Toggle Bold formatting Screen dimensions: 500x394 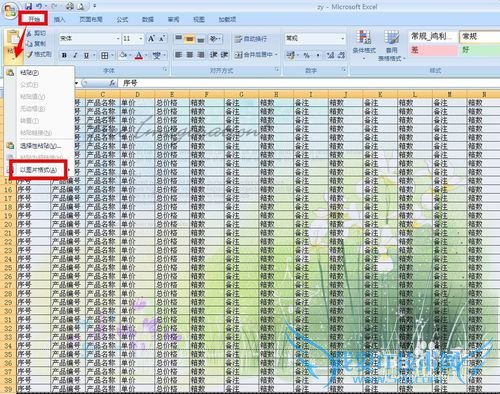(x=64, y=55)
